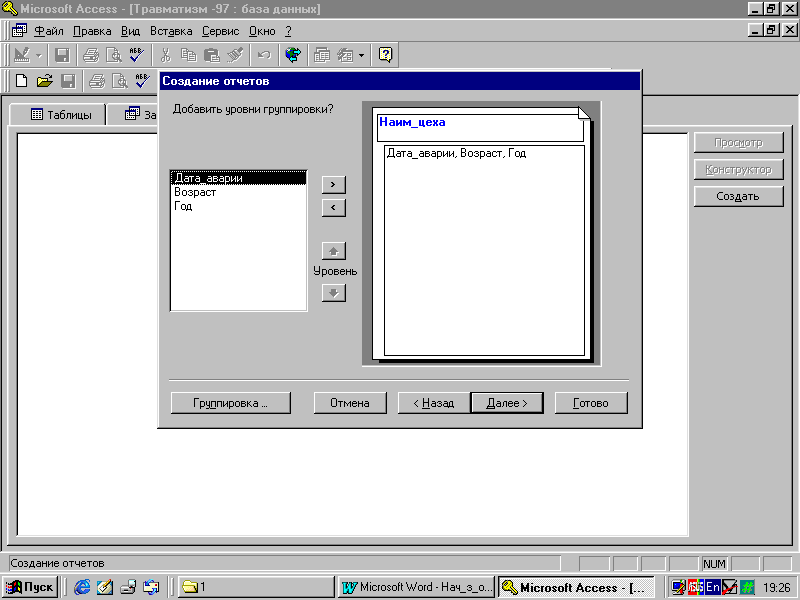
Task: Click the Готово button
Action: pyautogui.click(x=591, y=403)
